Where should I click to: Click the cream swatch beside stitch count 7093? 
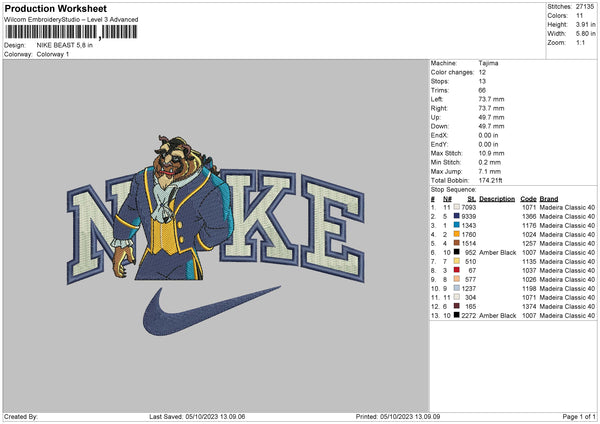(x=457, y=207)
